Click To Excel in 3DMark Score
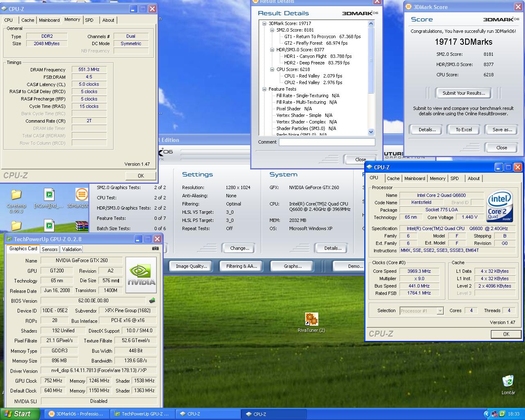 pyautogui.click(x=464, y=130)
